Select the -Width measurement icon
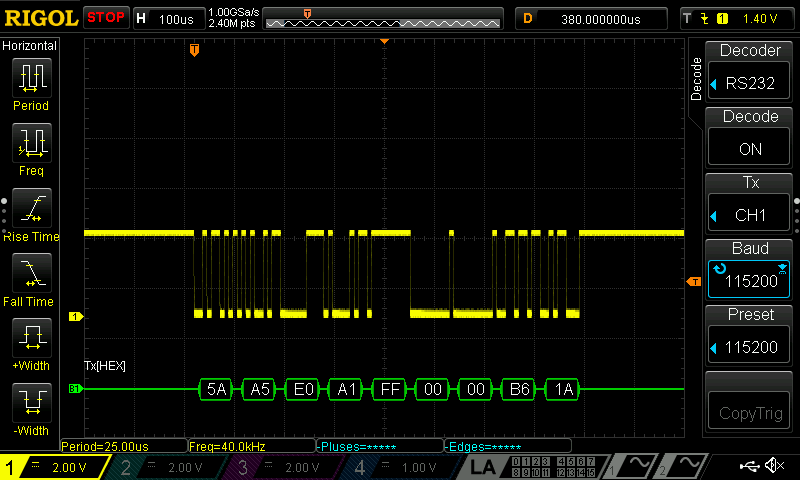The image size is (800, 480). tap(30, 403)
